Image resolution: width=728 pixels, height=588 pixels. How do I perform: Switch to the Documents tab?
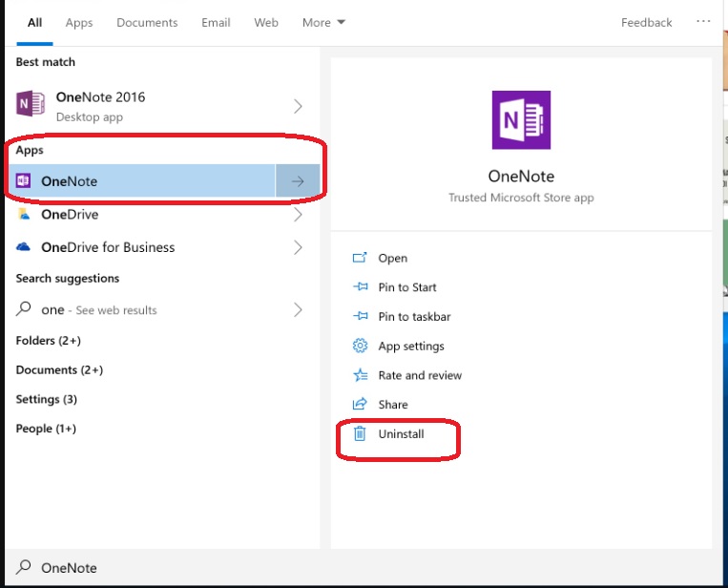pos(147,22)
